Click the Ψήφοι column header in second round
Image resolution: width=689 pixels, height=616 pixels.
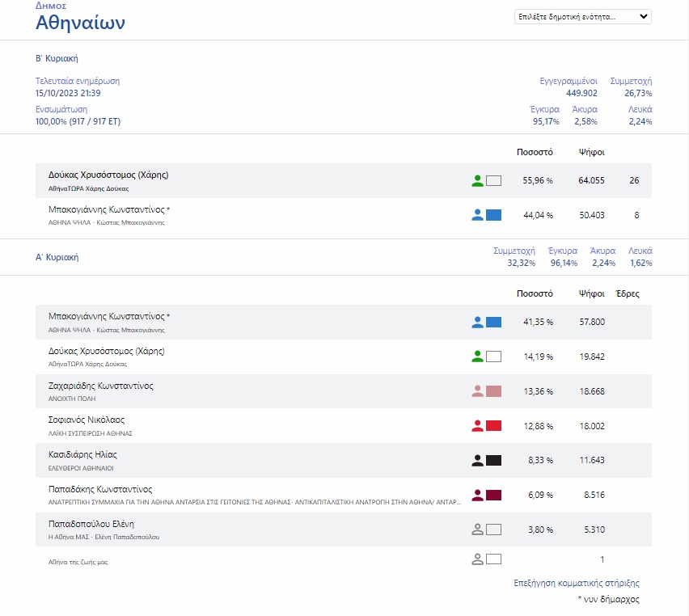591,152
